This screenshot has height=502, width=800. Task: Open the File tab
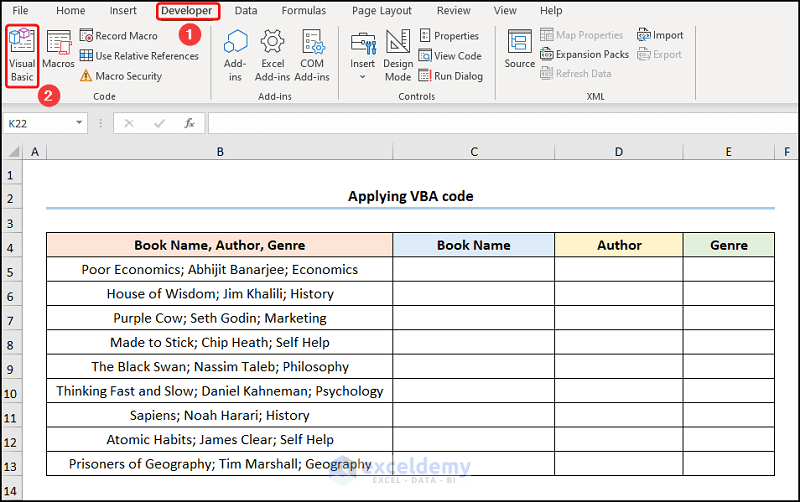[x=20, y=11]
